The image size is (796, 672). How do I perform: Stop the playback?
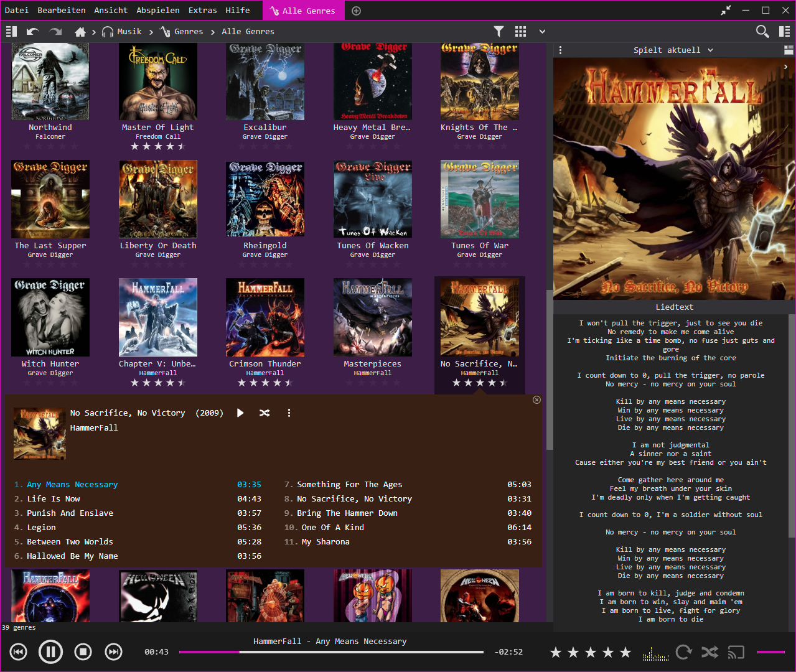click(83, 651)
